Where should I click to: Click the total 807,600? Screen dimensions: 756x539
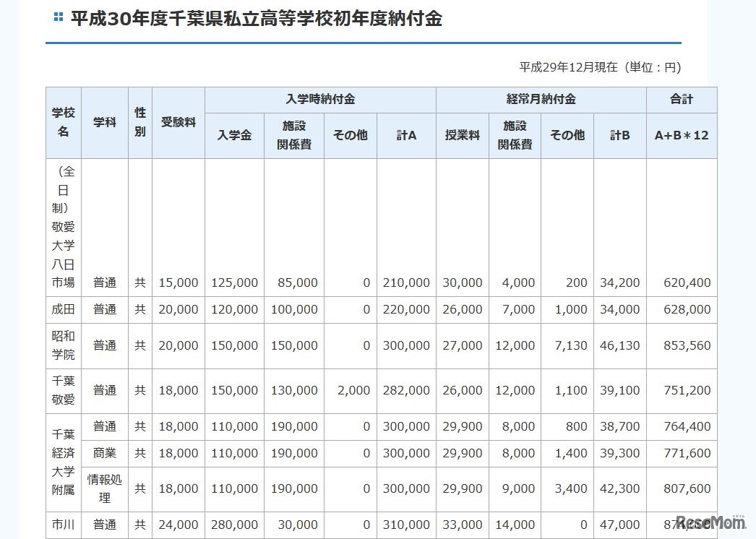click(687, 489)
